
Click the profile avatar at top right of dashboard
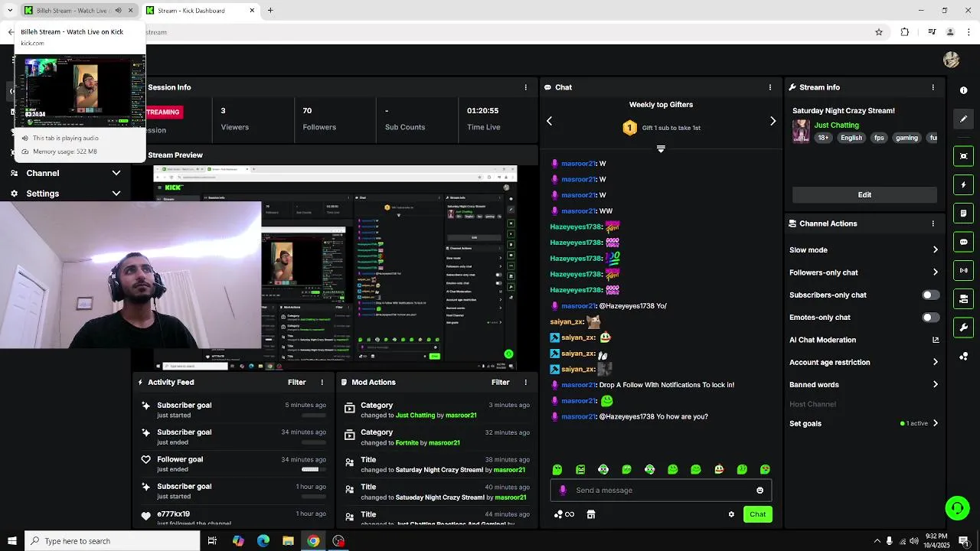pyautogui.click(x=952, y=60)
